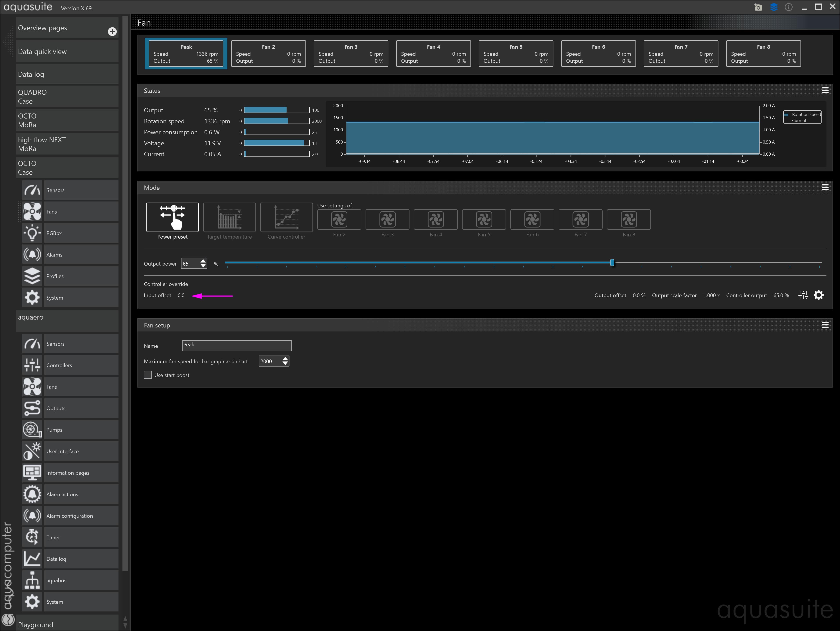Click the controller override gear icon
Screen dimensions: 840x631
pos(819,295)
